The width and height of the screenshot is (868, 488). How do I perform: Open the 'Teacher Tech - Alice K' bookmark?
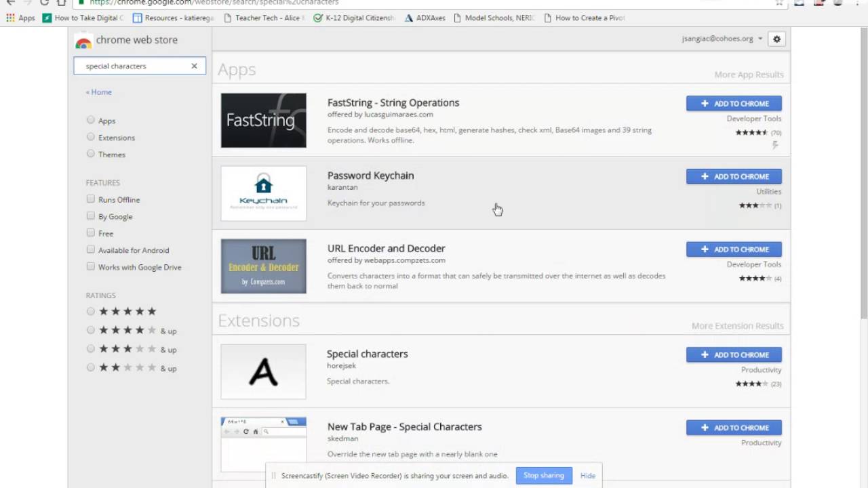coord(264,18)
